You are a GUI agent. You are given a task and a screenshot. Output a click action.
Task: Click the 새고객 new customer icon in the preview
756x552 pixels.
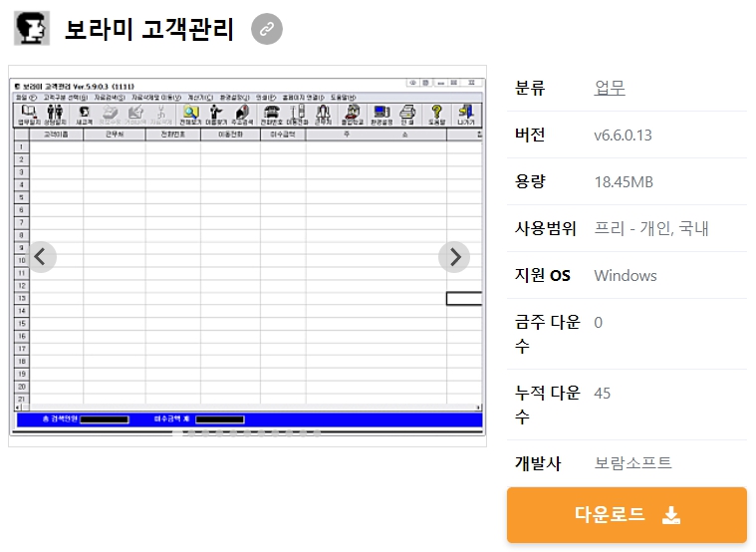click(x=84, y=115)
